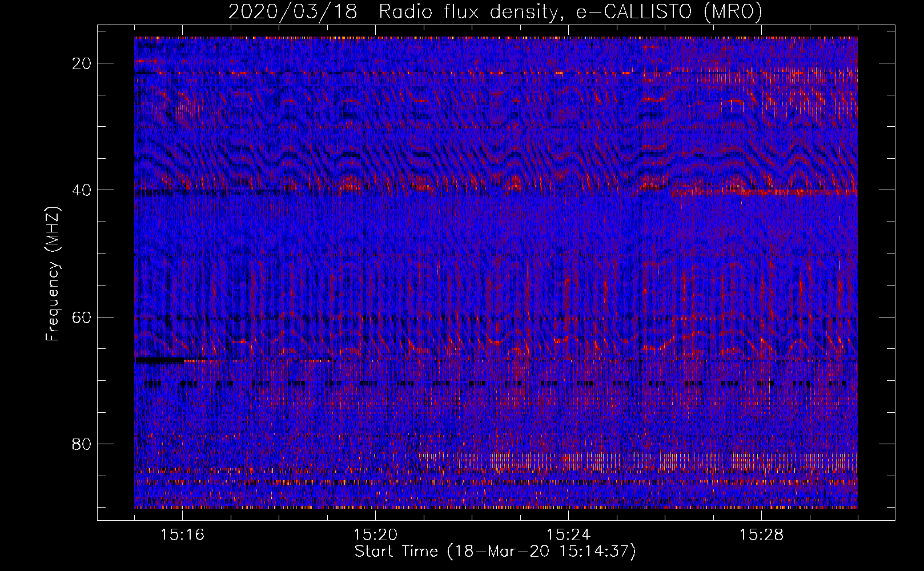Click the time tick label "15:24"
Viewport: 924px width, 571px height.
tap(568, 535)
